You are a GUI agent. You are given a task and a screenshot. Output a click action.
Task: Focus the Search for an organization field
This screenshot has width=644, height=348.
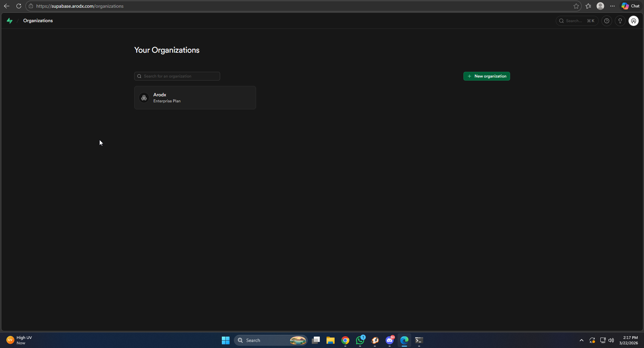(177, 76)
